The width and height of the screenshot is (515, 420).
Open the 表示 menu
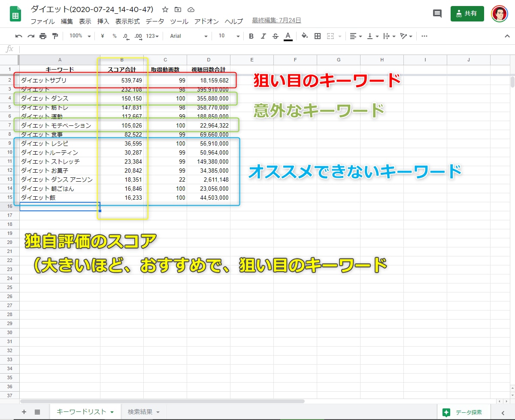(x=85, y=21)
